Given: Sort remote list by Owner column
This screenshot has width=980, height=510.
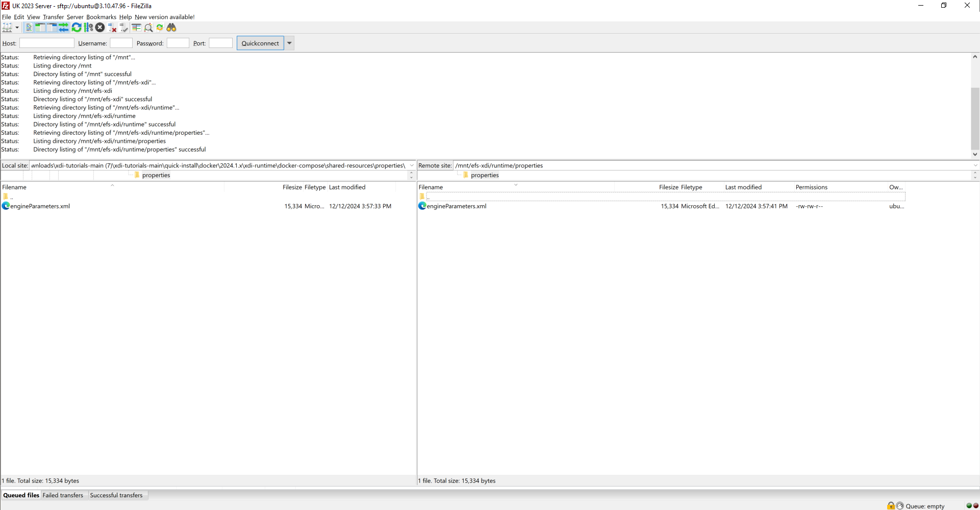Looking at the screenshot, I should click(896, 187).
